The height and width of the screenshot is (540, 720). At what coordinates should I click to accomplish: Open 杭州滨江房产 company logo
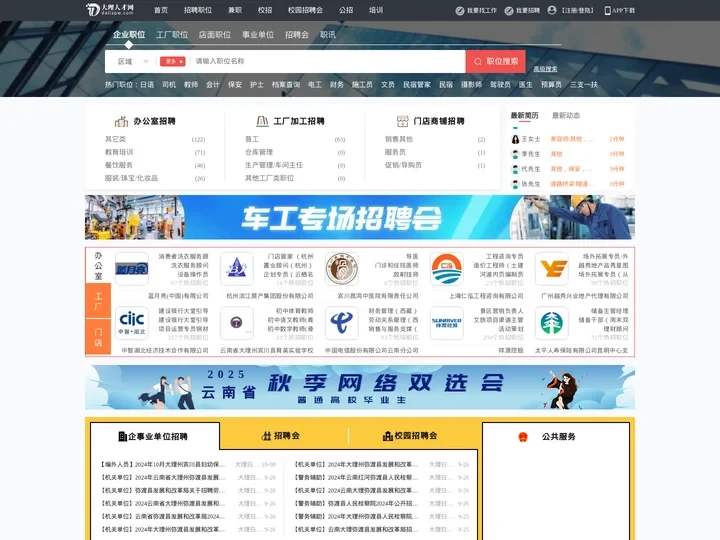(237, 269)
